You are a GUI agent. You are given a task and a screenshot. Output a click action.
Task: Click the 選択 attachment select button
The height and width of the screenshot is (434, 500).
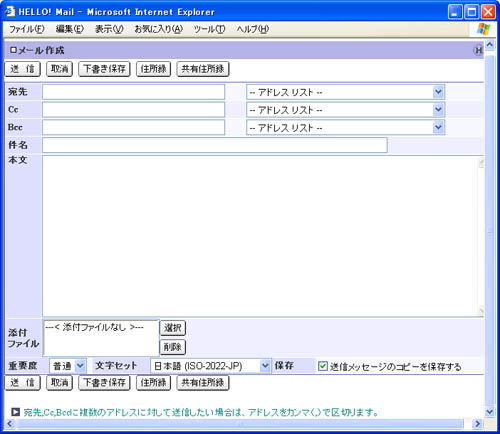173,328
